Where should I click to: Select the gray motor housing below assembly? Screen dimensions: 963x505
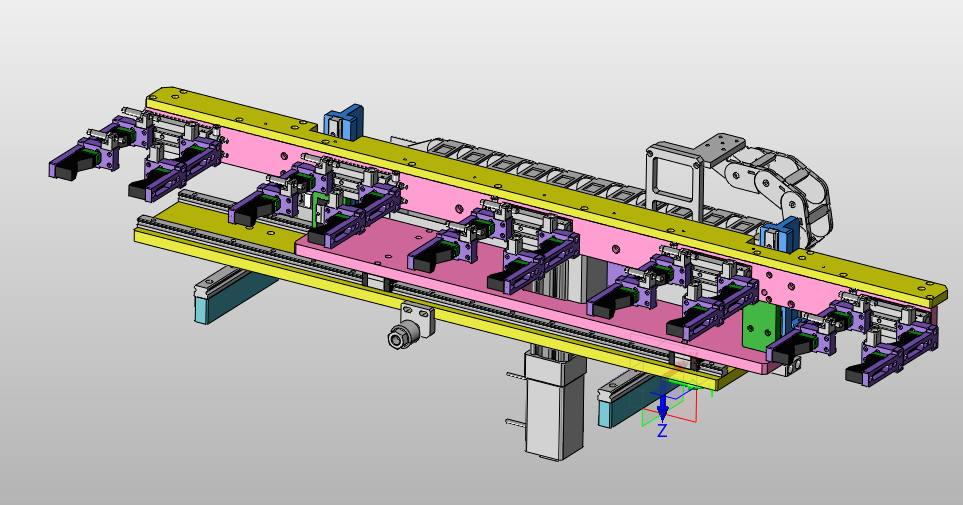click(554, 407)
